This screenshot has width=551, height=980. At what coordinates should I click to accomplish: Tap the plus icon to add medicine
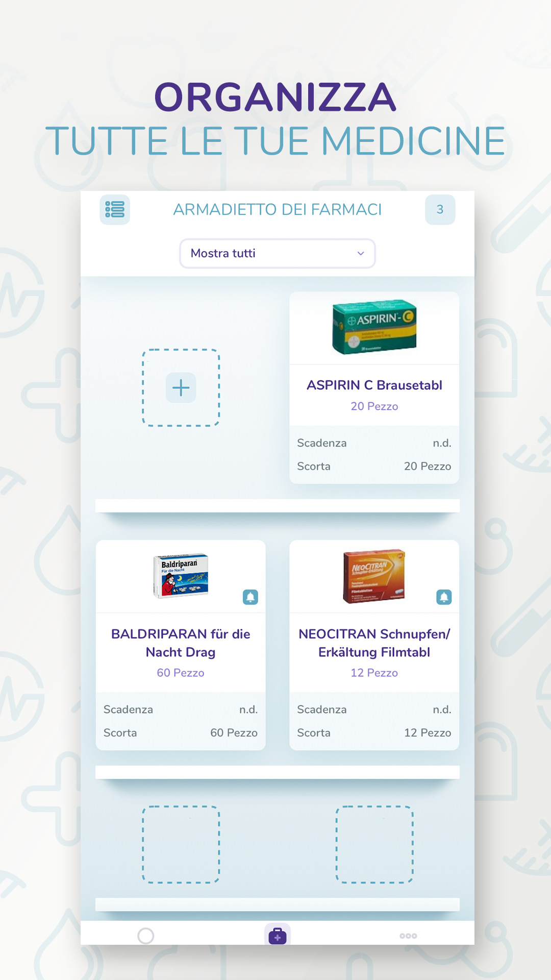pyautogui.click(x=181, y=388)
